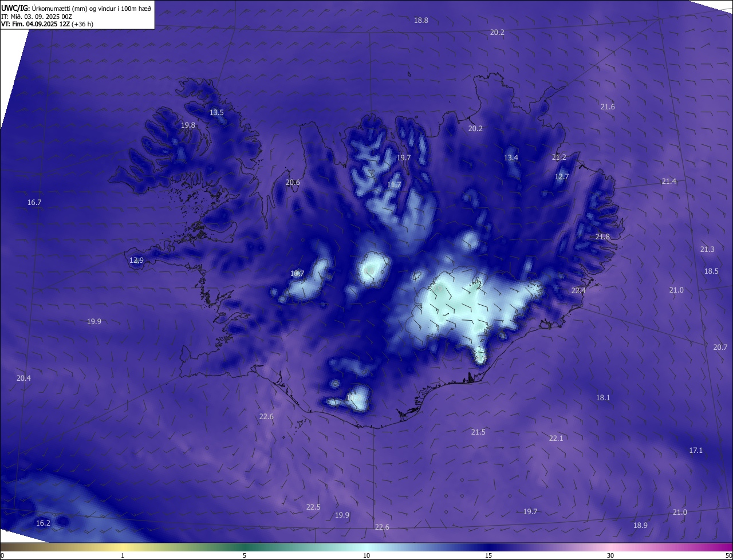
Task: Click the colorbar tick label 50
Action: pyautogui.click(x=728, y=555)
